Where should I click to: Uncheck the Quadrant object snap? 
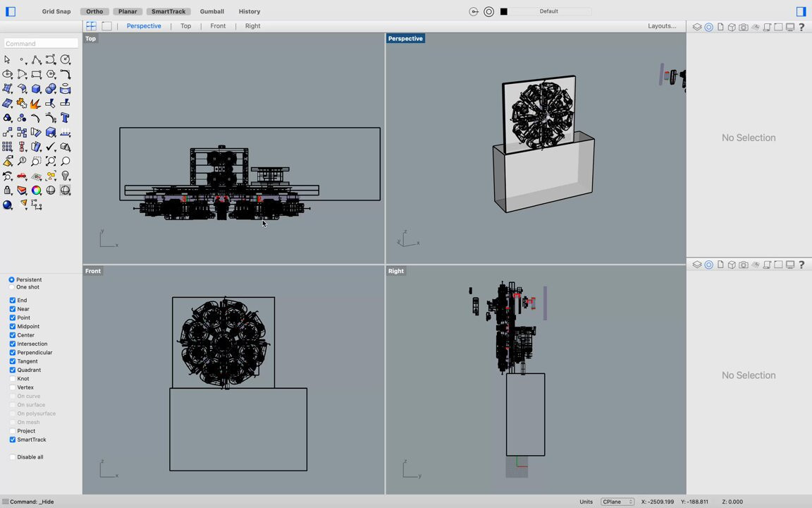coord(13,370)
